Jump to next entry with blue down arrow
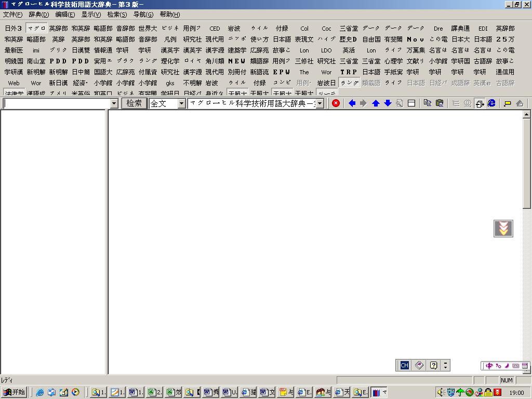The height and width of the screenshot is (399, 532). coord(388,103)
